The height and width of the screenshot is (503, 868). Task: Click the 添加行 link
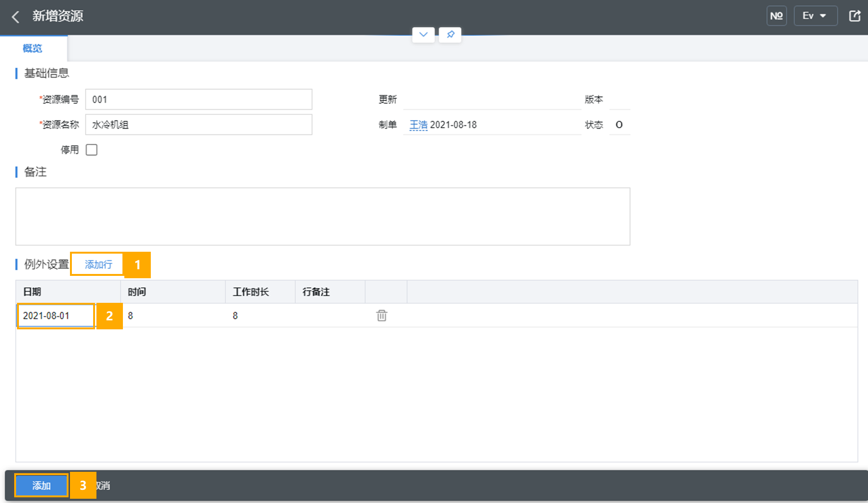(x=98, y=265)
